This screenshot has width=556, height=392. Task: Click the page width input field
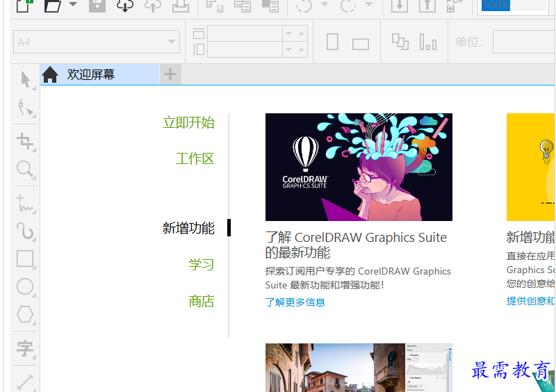tap(245, 33)
